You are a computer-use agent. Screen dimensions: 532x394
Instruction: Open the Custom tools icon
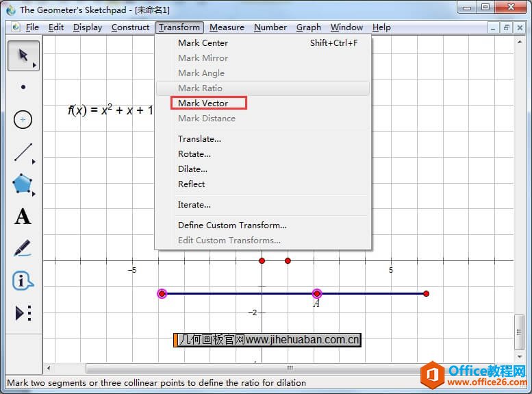[23, 313]
